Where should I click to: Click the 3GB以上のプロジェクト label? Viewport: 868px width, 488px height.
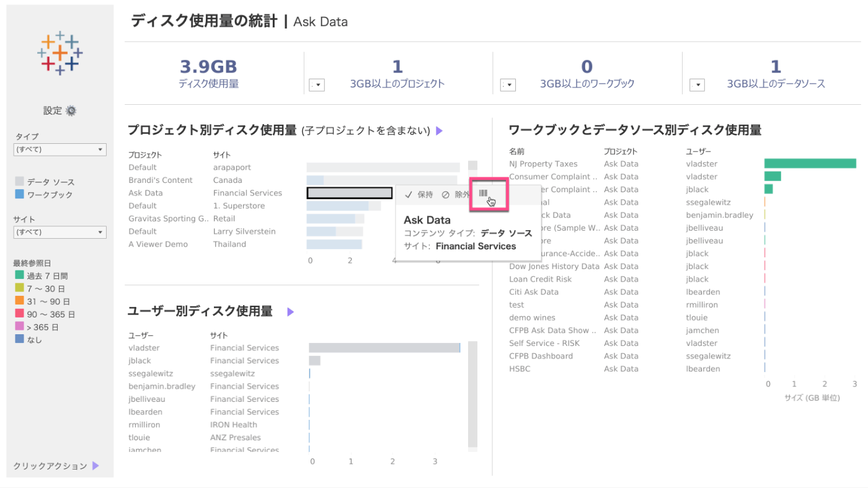[x=397, y=84]
